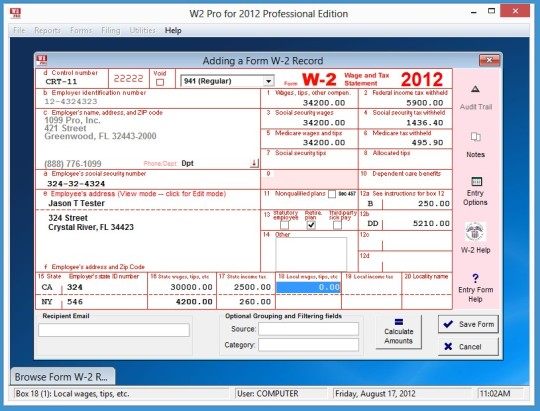
Task: Click the Cancel button
Action: (x=468, y=347)
